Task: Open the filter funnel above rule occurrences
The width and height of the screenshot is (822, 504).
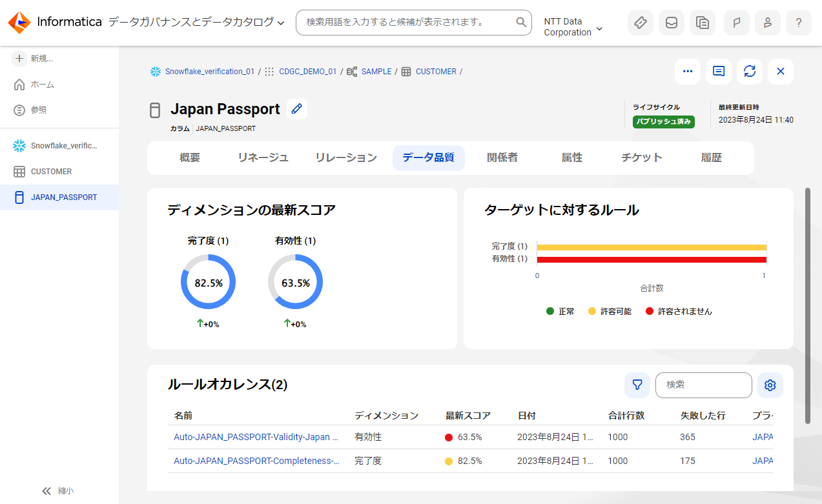Action: click(x=637, y=385)
